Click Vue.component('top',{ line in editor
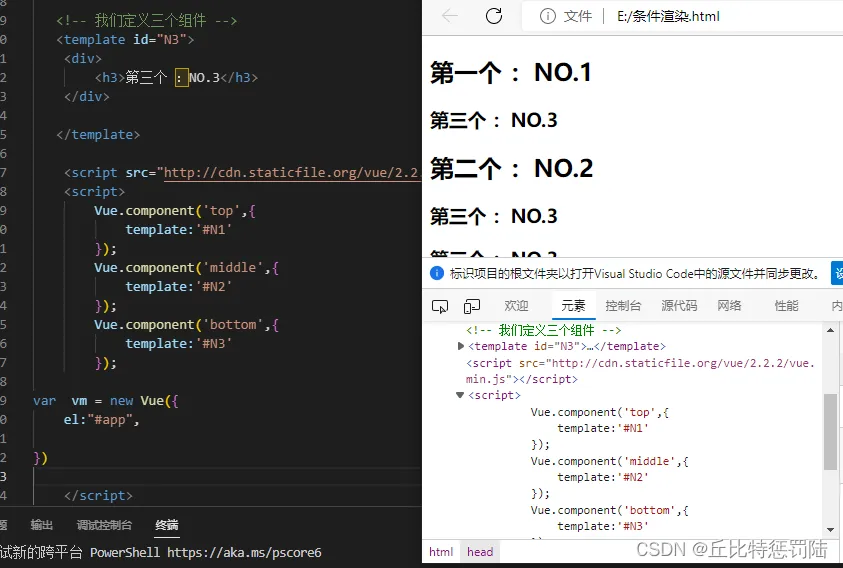 175,211
